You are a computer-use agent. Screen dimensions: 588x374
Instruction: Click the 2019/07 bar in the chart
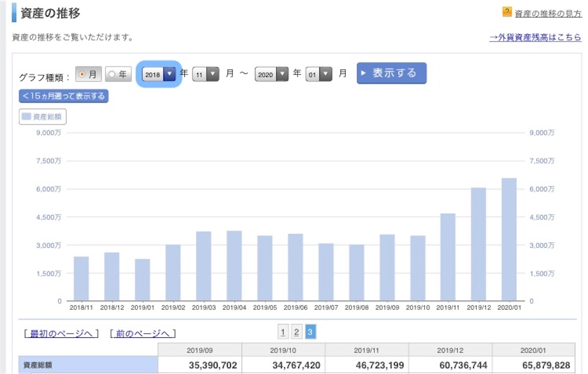point(326,272)
